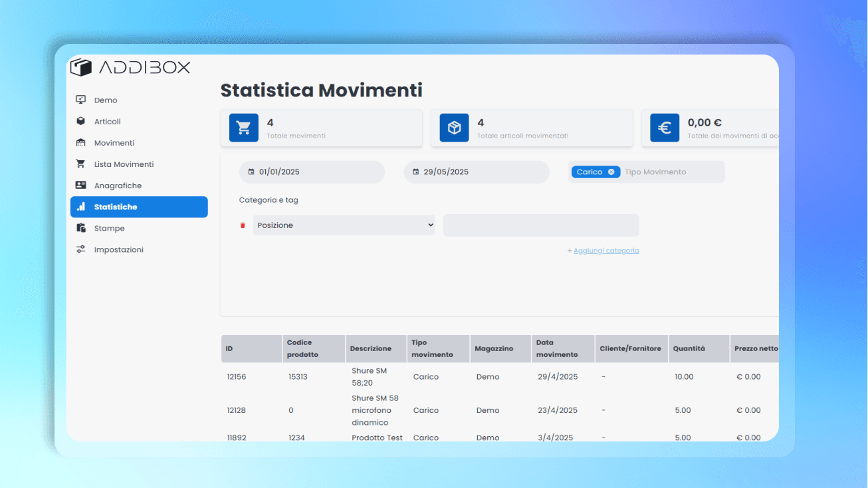Click description Prodotto Test
This screenshot has width=868, height=488.
coord(377,437)
